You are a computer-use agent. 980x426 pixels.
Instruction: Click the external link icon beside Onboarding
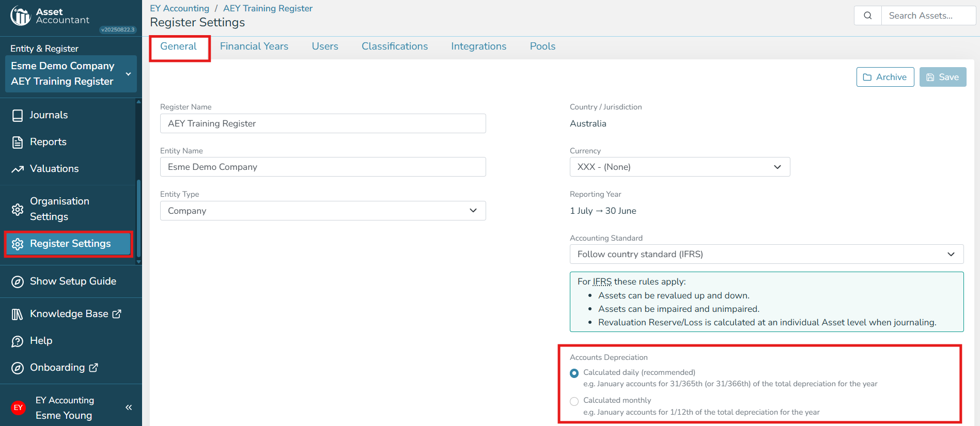tap(94, 367)
